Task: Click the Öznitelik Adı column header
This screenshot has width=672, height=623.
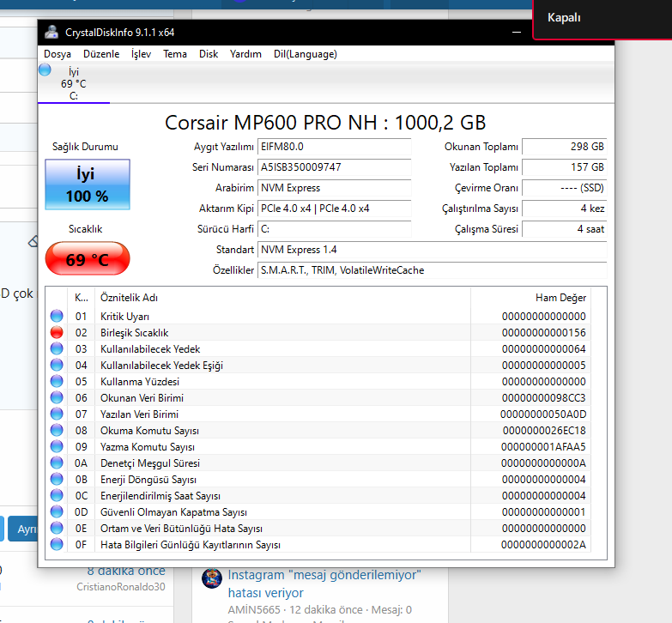Action: pos(283,298)
